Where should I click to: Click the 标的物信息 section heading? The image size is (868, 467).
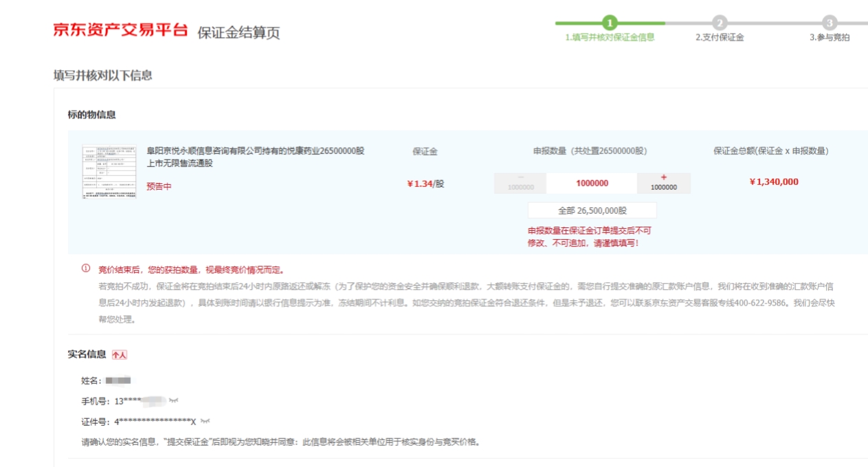point(91,115)
